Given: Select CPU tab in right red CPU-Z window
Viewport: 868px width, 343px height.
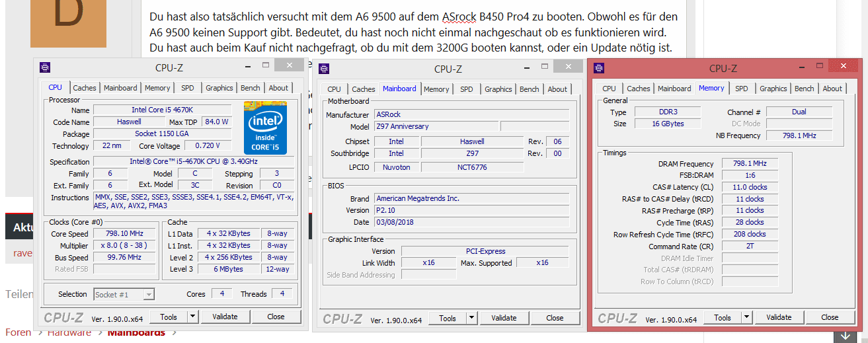Looking at the screenshot, I should (610, 89).
